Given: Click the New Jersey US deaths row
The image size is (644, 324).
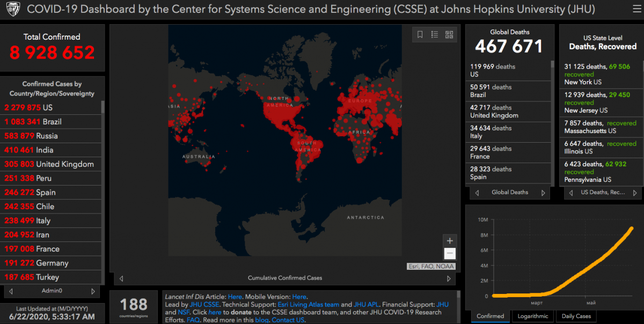Looking at the screenshot, I should 600,102.
